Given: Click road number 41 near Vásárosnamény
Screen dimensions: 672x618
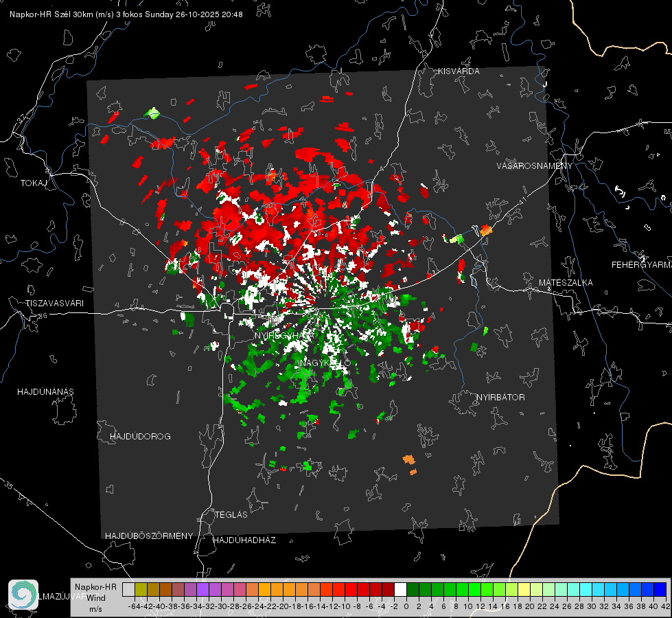Looking at the screenshot, I should (522, 201).
